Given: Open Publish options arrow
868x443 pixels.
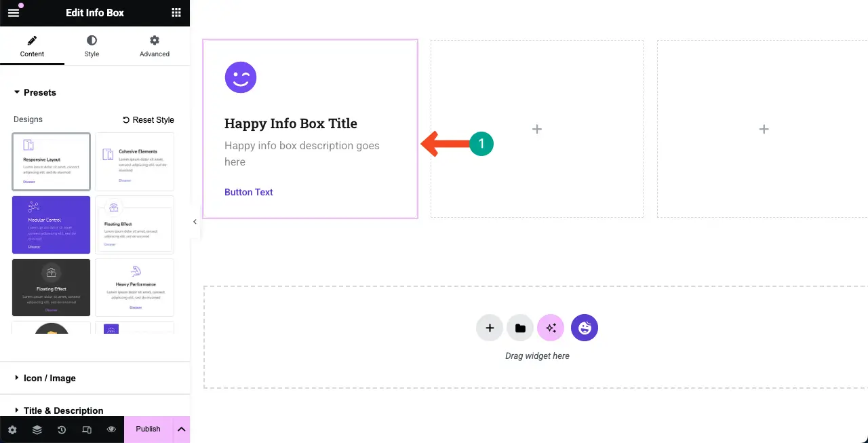Looking at the screenshot, I should (181, 429).
